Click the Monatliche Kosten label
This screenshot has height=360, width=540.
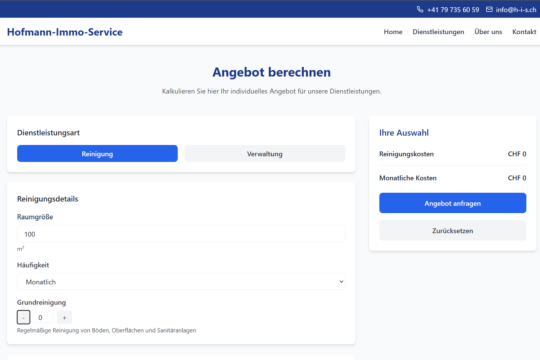coord(408,178)
